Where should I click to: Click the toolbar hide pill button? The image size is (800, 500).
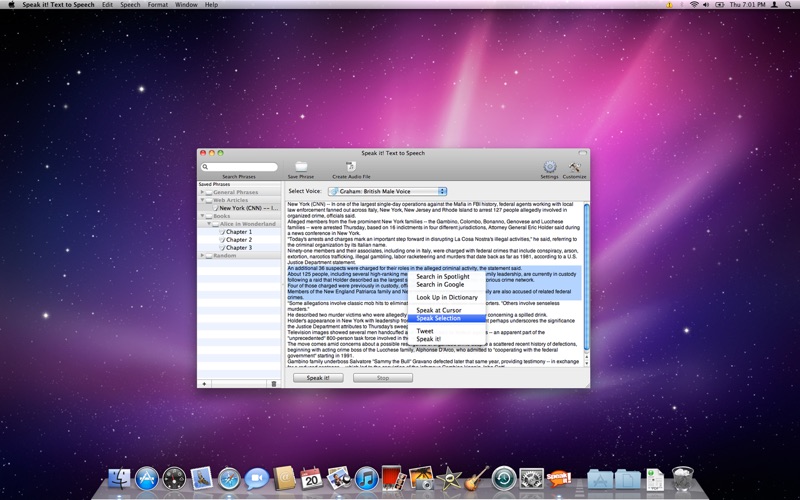pos(582,153)
